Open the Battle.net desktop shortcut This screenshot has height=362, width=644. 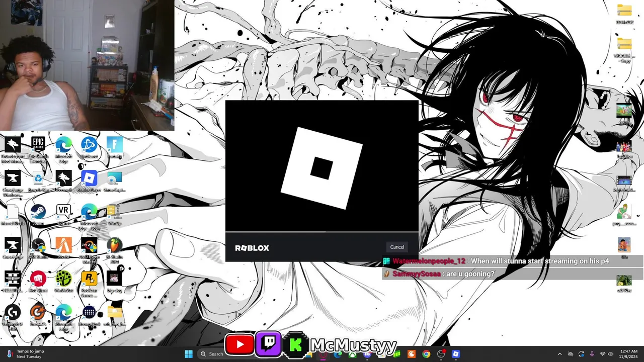(x=89, y=148)
